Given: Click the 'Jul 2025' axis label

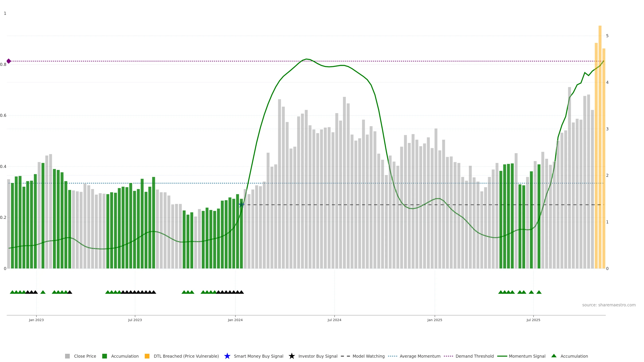Looking at the screenshot, I should click(533, 320).
